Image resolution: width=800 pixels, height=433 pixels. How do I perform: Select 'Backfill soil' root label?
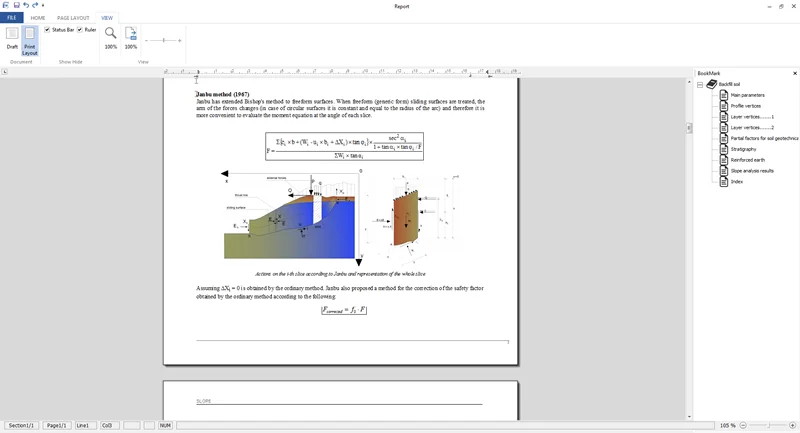click(x=730, y=84)
